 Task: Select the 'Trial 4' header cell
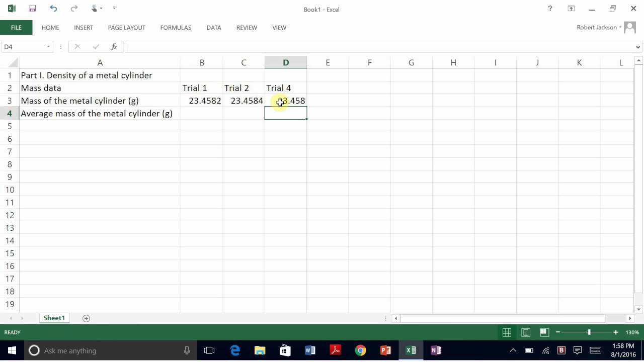pyautogui.click(x=285, y=88)
